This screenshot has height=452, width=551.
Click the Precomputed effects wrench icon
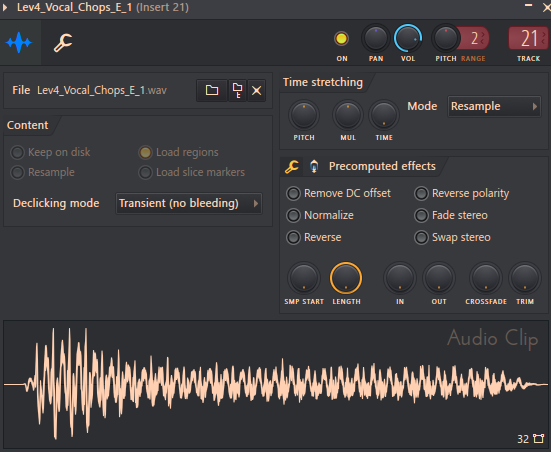[x=292, y=166]
